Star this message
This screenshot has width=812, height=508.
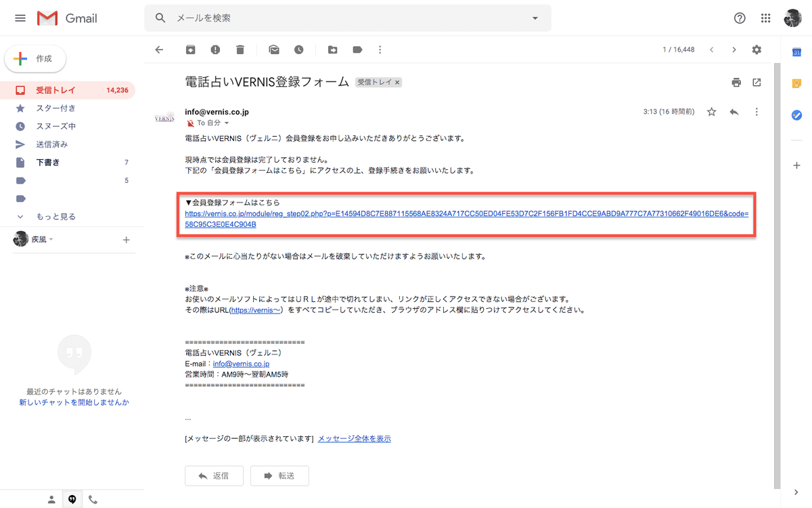pos(711,112)
